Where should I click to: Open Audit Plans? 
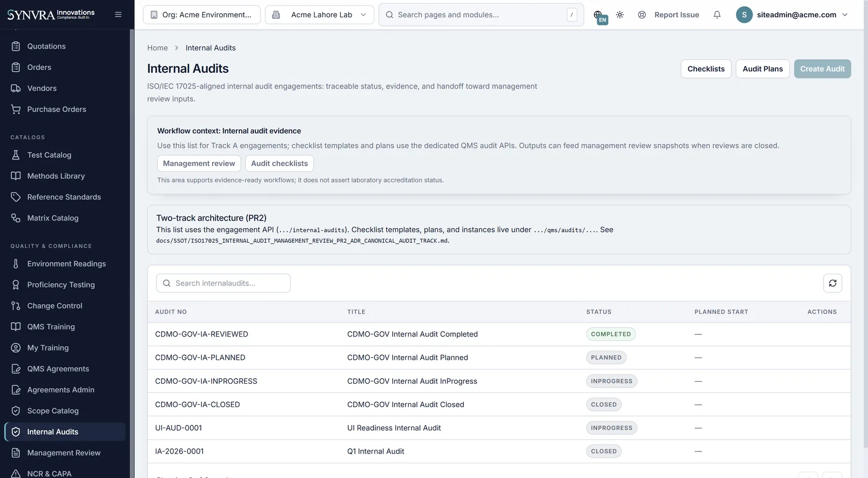coord(762,69)
